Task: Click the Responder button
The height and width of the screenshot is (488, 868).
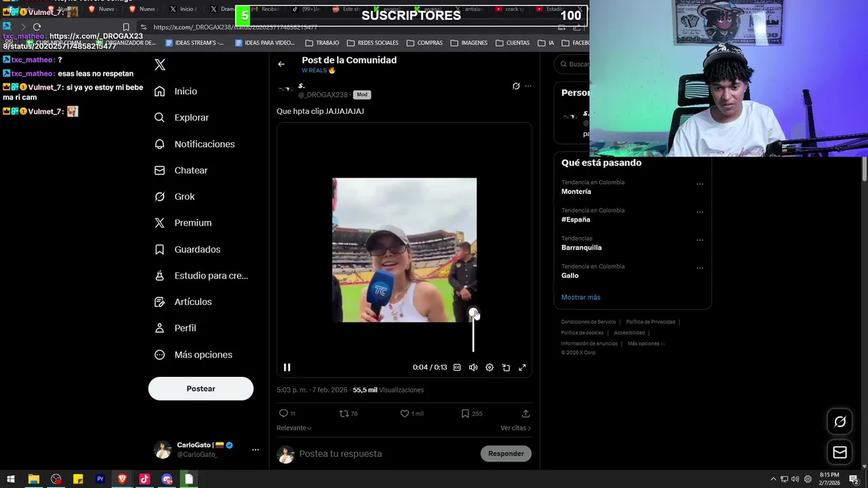Action: (x=506, y=453)
